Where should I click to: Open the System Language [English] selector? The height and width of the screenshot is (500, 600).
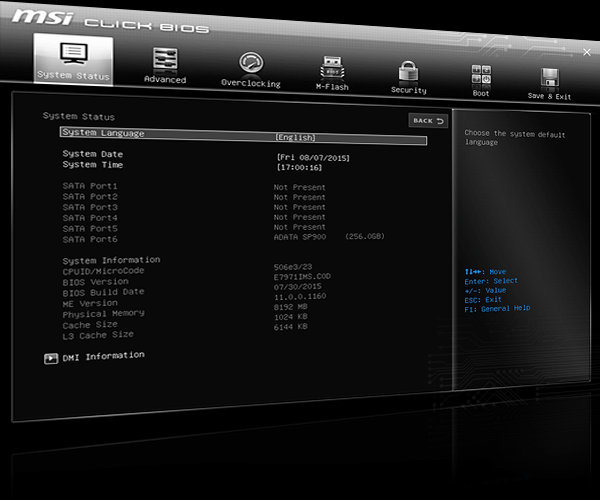pos(295,137)
